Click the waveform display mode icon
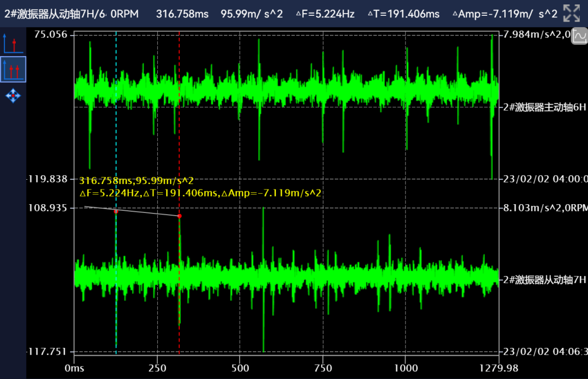 pos(579,36)
